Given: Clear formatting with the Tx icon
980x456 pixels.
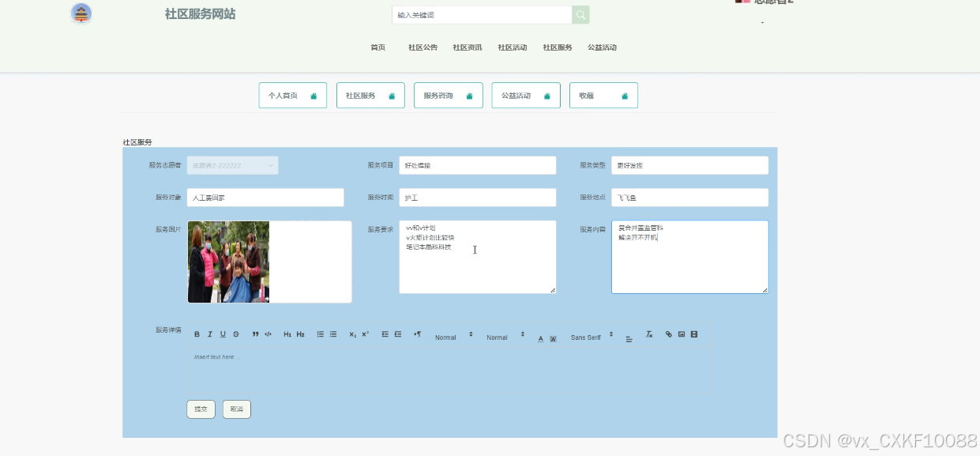Looking at the screenshot, I should tap(649, 334).
